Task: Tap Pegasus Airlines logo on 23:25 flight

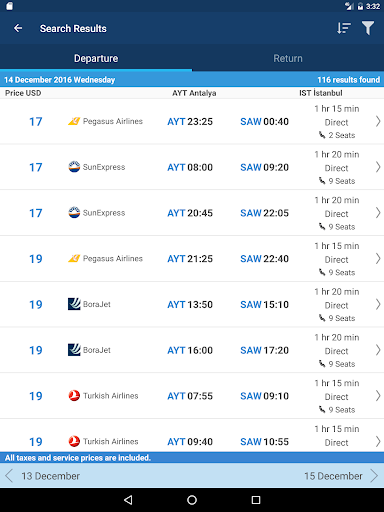Action: (x=74, y=121)
